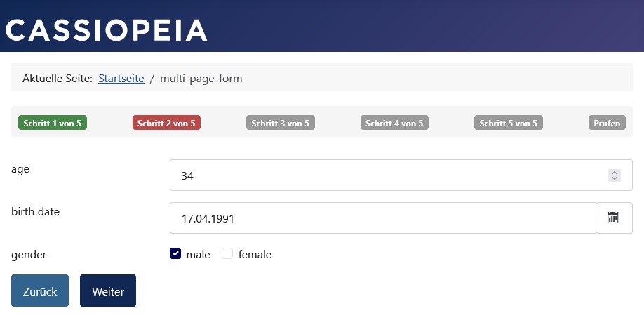This screenshot has height=332, width=644.
Task: Uncheck the male checkbox
Action: point(175,254)
